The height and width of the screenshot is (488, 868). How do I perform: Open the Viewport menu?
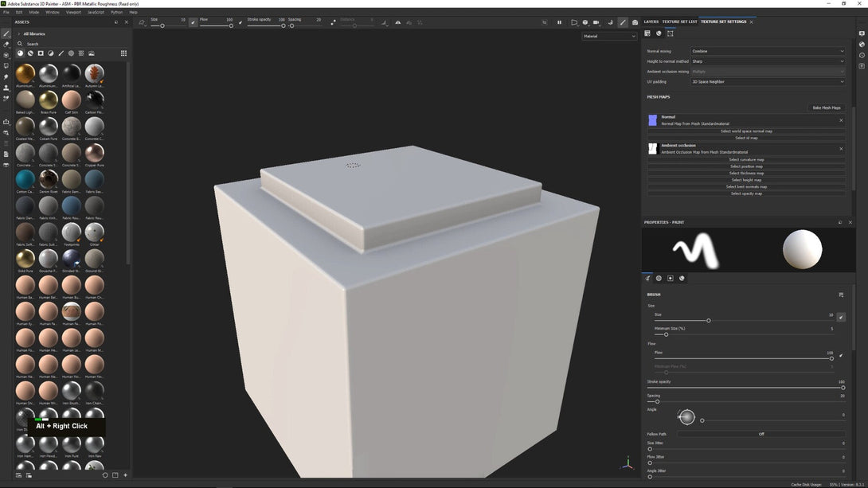73,12
